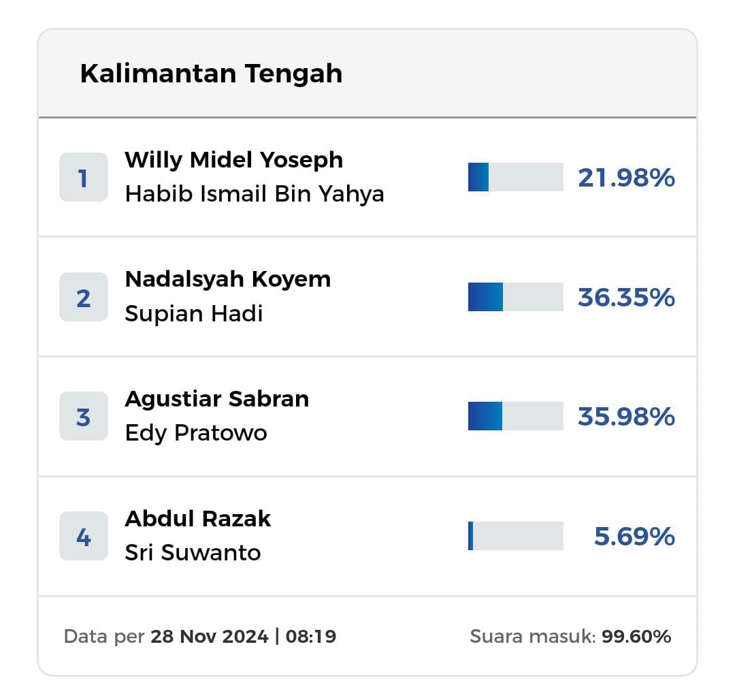Click the 36.35% vote progress bar

(x=515, y=297)
